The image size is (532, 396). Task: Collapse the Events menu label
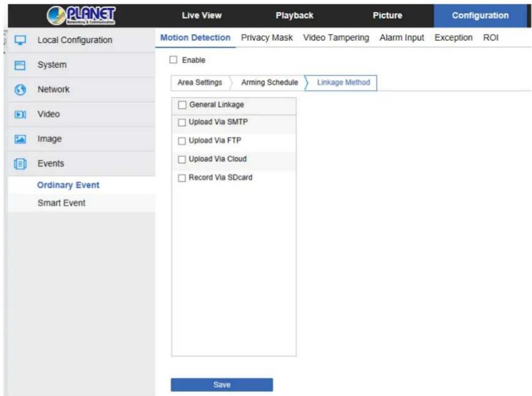51,164
